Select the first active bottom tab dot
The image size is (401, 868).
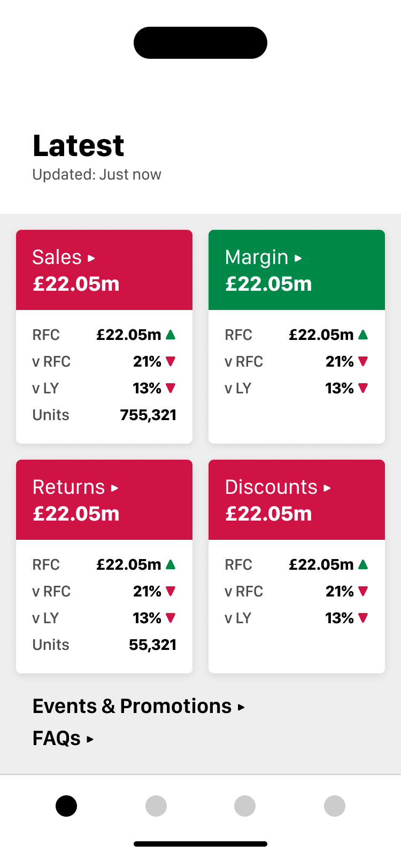tap(66, 806)
